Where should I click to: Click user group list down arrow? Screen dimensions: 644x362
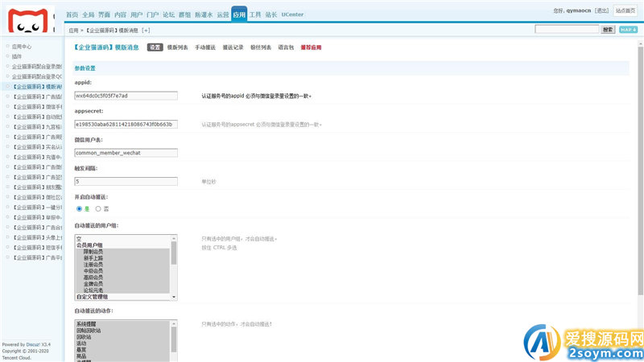pos(174,297)
